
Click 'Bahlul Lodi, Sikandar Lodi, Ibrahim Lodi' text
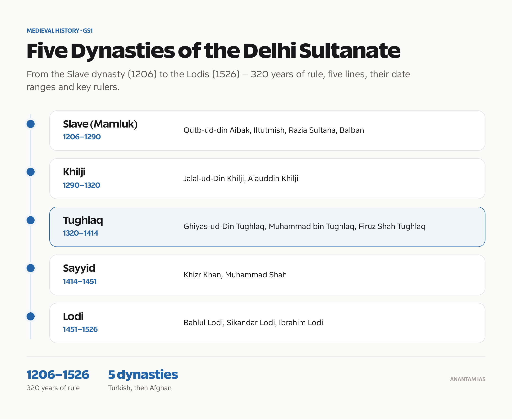click(x=253, y=323)
